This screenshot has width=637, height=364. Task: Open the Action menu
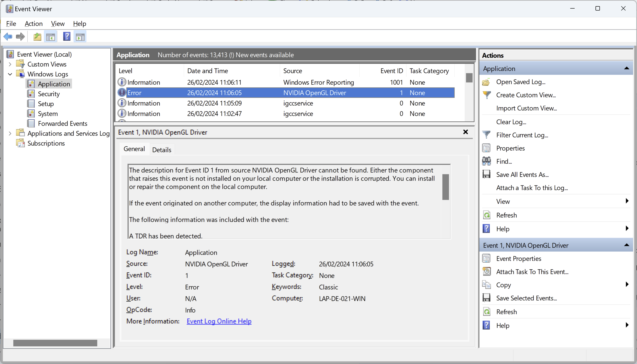tap(34, 24)
